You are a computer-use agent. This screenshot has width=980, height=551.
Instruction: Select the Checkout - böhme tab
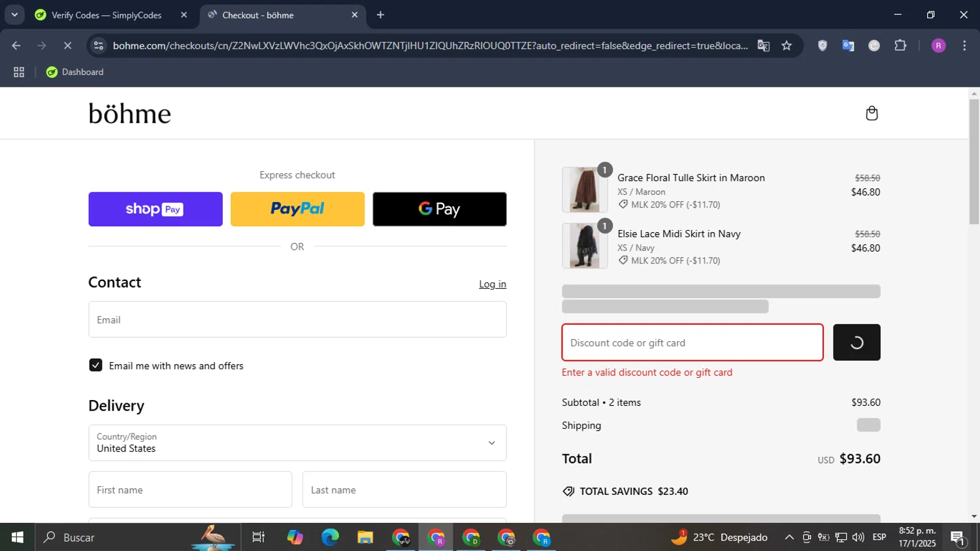(282, 15)
